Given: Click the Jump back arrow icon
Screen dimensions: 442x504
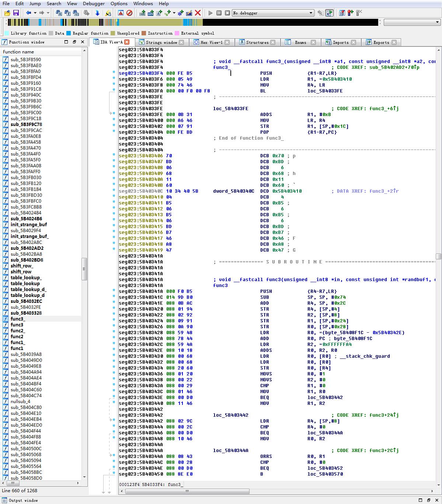Looking at the screenshot, I should pyautogui.click(x=29, y=13).
